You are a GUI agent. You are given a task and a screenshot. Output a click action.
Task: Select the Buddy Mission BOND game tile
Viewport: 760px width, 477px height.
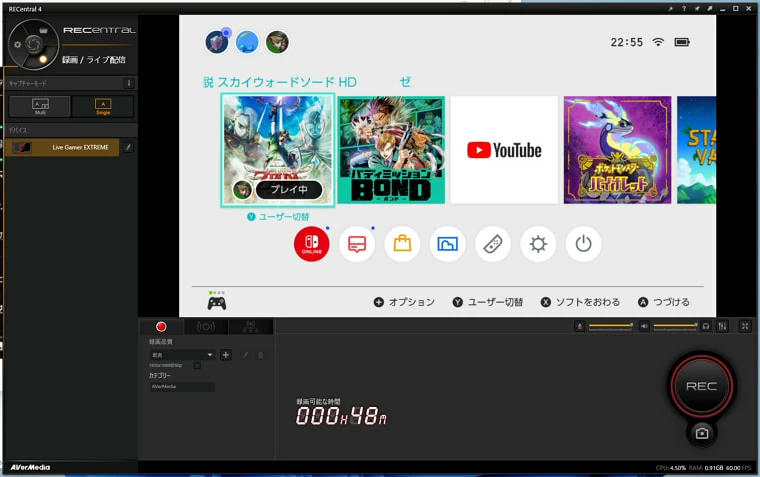[391, 150]
